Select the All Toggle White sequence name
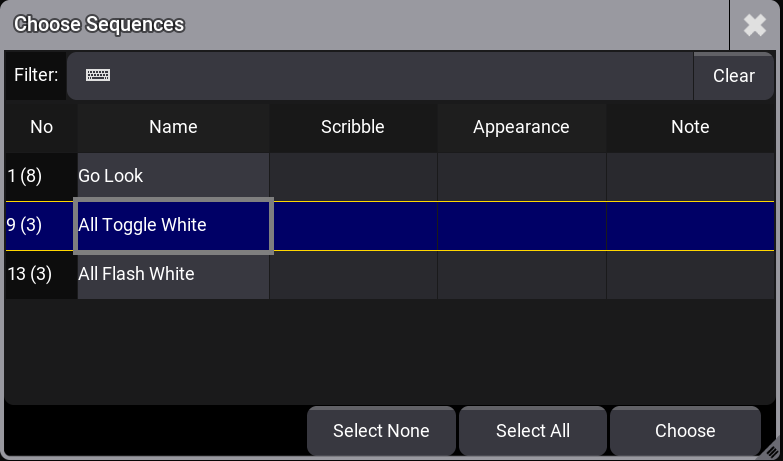Image resolution: width=783 pixels, height=461 pixels. point(173,225)
